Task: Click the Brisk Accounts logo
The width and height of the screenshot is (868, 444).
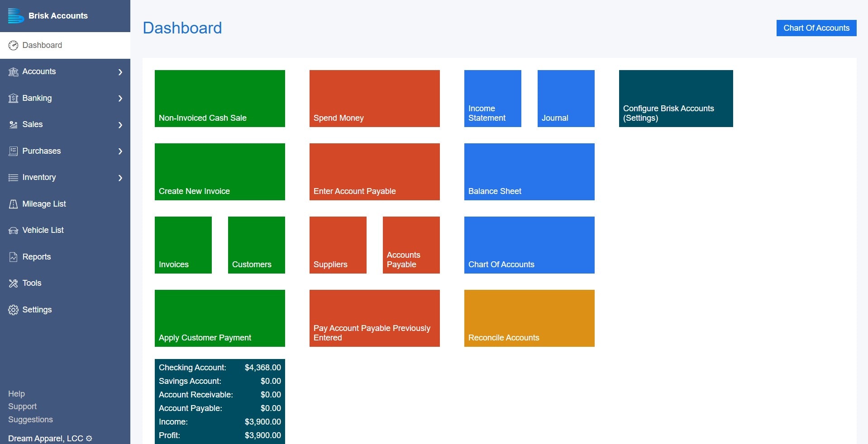Action: tap(16, 15)
